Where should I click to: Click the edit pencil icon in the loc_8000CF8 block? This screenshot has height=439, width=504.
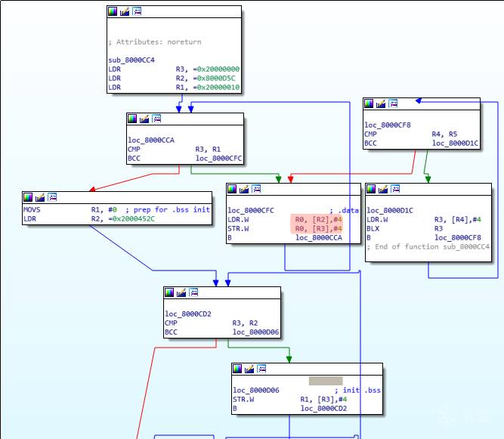pos(381,104)
